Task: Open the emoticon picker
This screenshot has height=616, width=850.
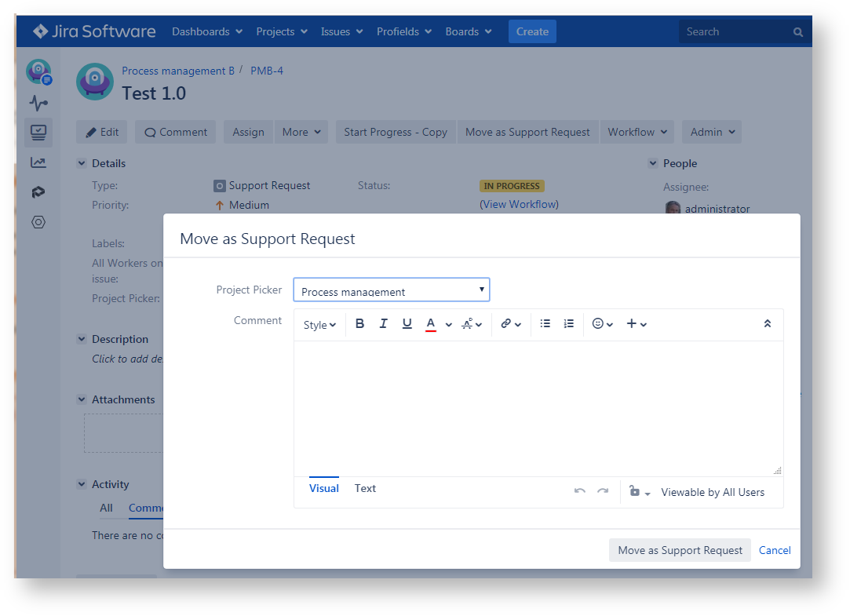Action: pos(602,324)
